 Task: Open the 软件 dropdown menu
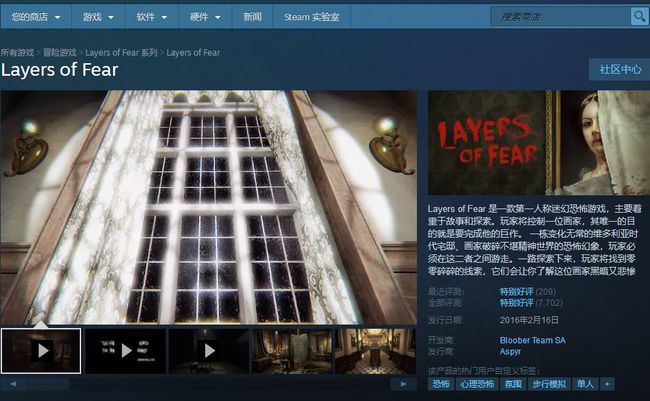[x=151, y=17]
